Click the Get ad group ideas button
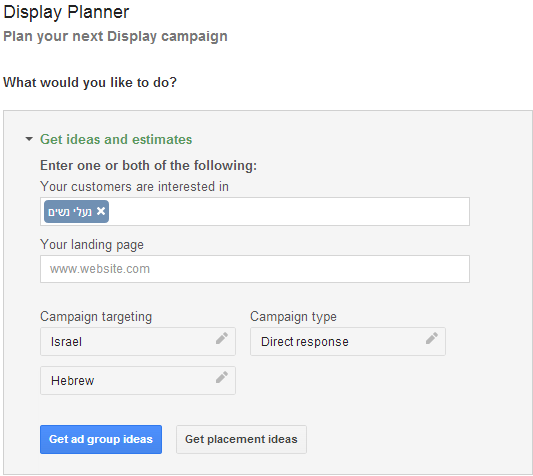The width and height of the screenshot is (533, 476). [101, 439]
